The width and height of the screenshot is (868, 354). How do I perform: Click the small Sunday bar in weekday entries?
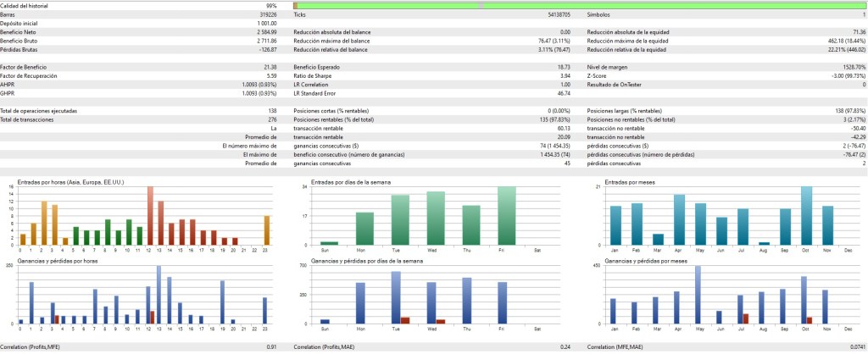coord(329,243)
